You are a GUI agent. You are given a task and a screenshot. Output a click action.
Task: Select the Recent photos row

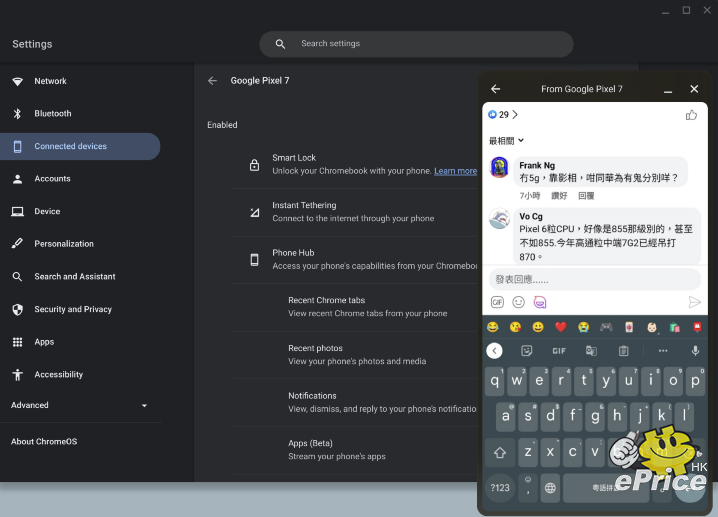tap(355, 355)
